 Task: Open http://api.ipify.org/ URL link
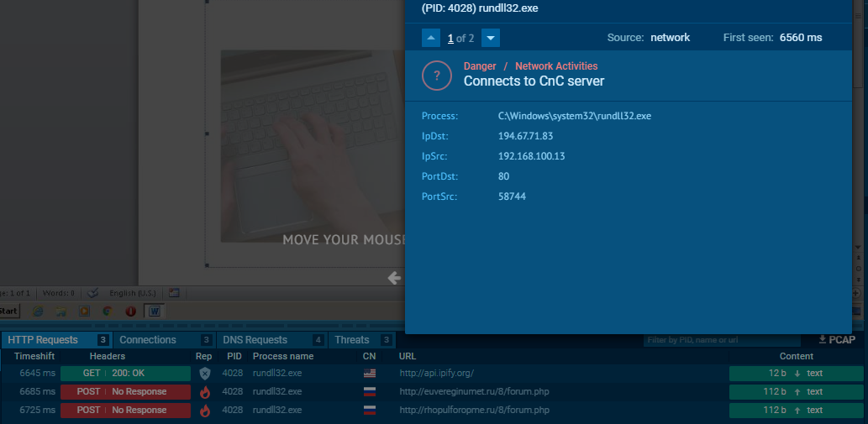click(437, 374)
